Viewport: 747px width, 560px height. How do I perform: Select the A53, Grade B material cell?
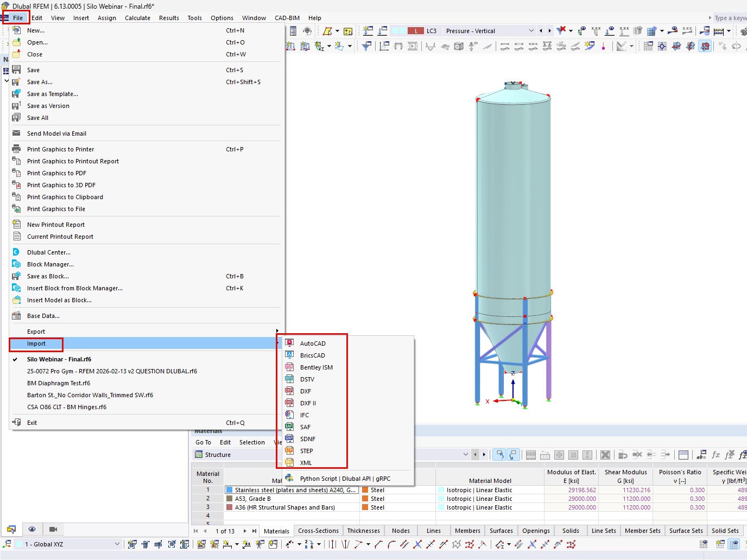point(292,499)
